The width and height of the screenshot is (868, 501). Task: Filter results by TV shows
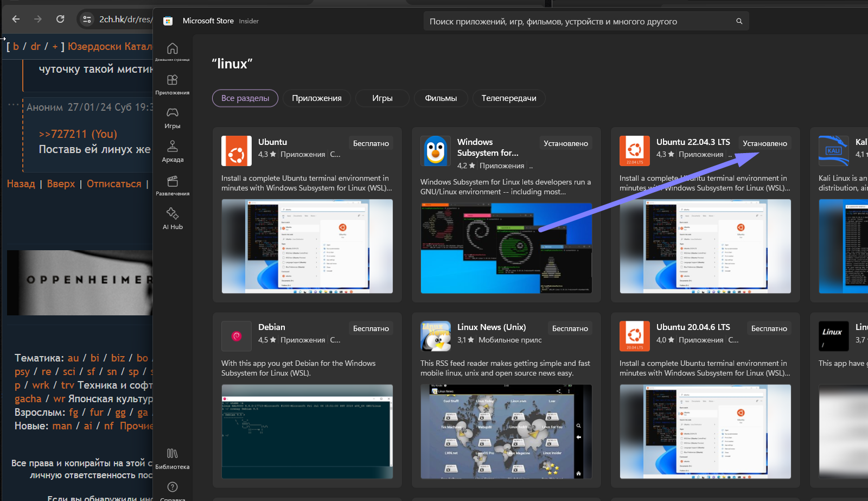coord(508,98)
